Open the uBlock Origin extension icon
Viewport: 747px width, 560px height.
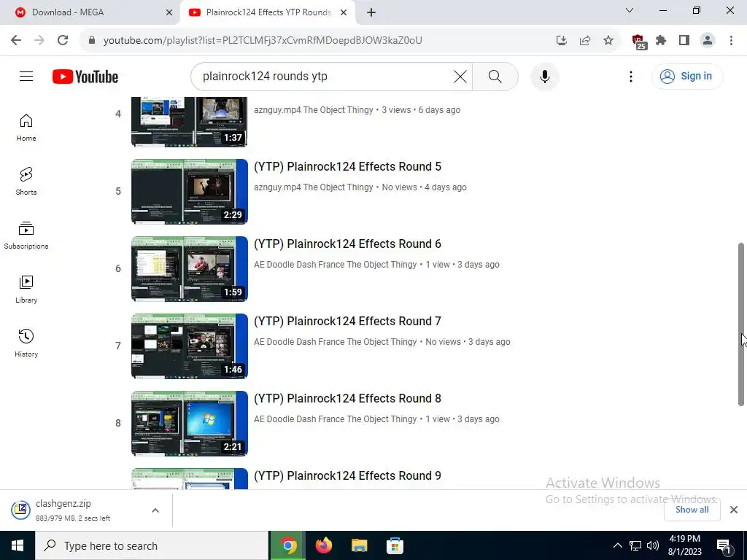[x=638, y=42]
